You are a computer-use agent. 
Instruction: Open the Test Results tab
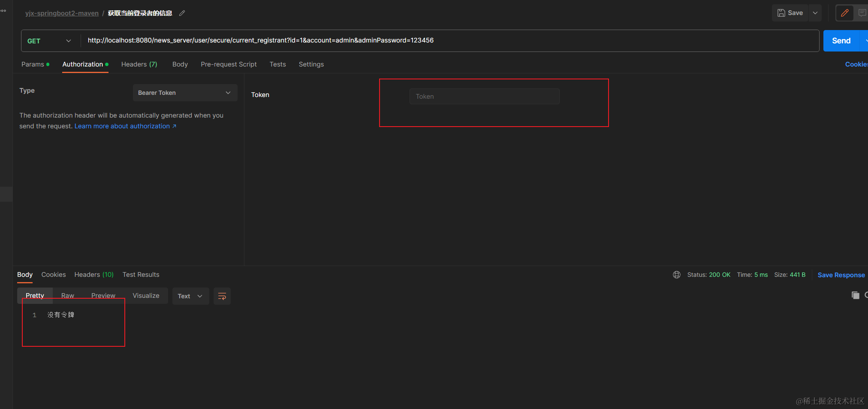tap(141, 275)
